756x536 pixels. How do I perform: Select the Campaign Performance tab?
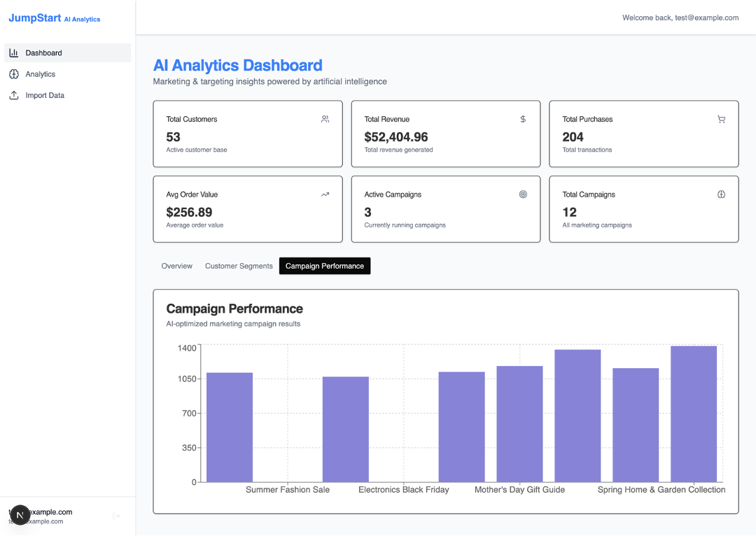click(325, 266)
